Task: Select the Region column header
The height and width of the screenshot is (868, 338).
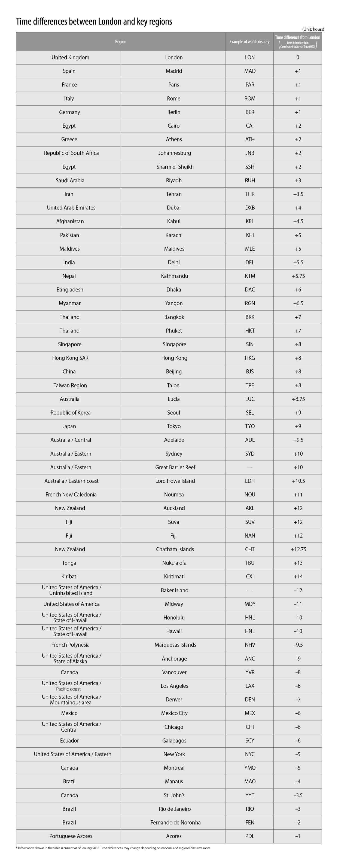Action: [120, 42]
